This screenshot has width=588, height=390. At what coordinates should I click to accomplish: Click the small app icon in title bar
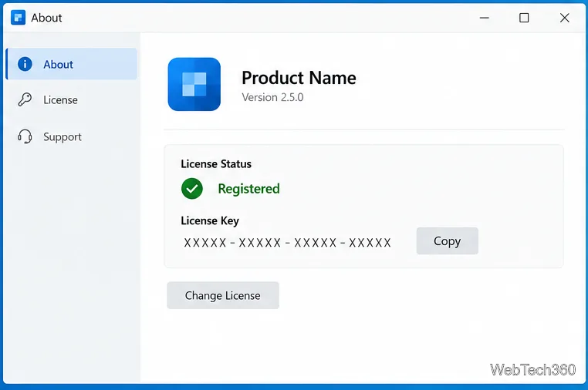[18, 18]
